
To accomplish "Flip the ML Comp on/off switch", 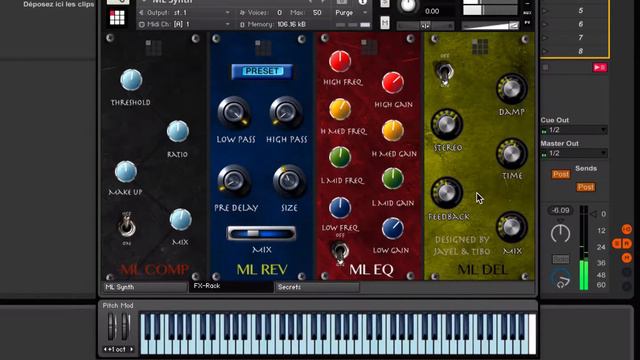I will [x=127, y=227].
